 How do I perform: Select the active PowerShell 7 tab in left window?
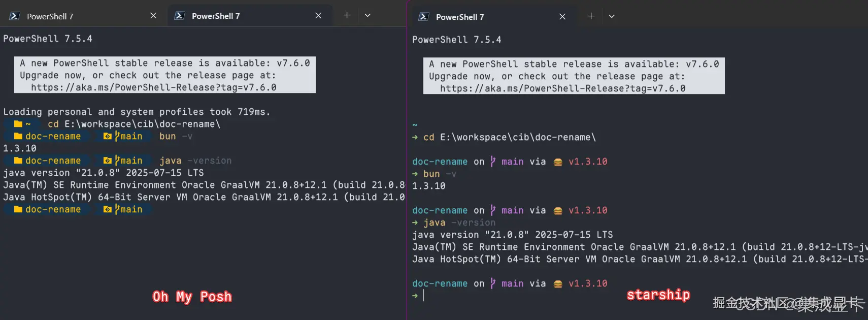pos(250,16)
